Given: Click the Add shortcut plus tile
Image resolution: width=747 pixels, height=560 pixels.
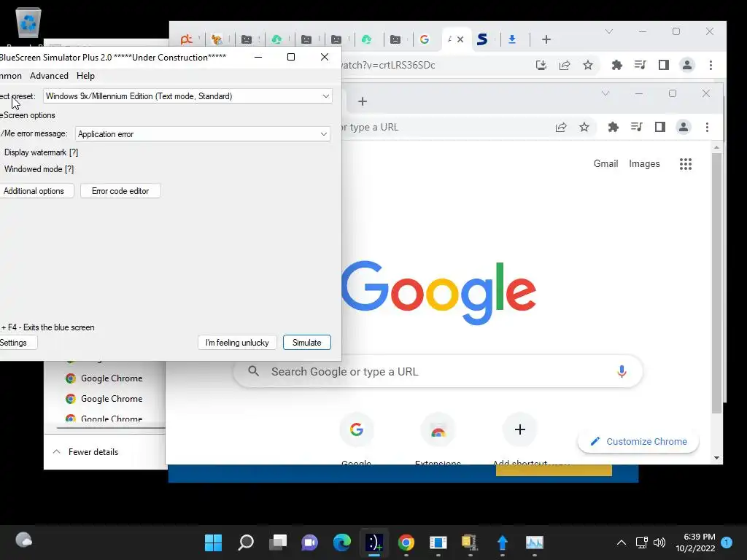Looking at the screenshot, I should tap(519, 429).
